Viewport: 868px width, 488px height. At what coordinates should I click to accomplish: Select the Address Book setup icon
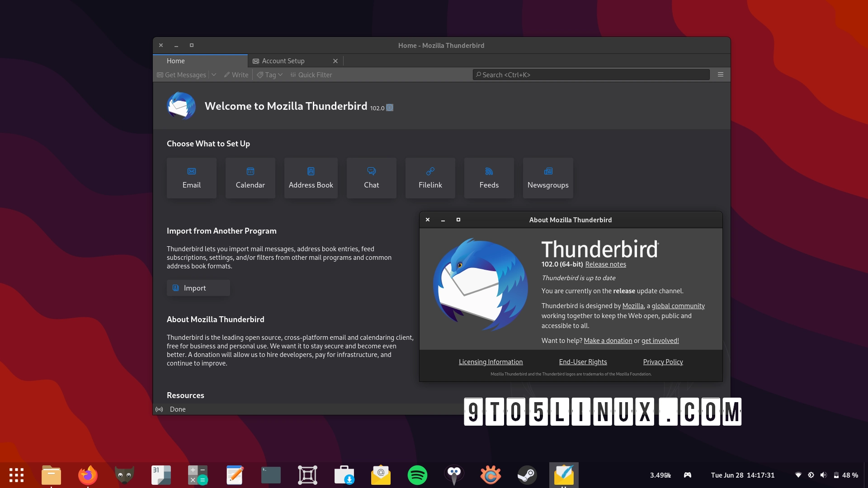coord(311,178)
